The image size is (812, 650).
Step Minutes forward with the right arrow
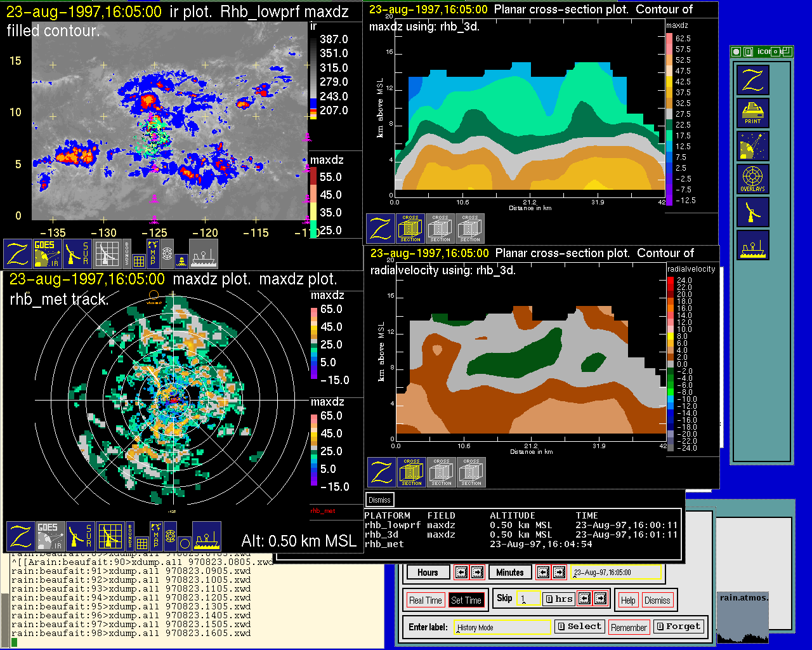(x=559, y=573)
